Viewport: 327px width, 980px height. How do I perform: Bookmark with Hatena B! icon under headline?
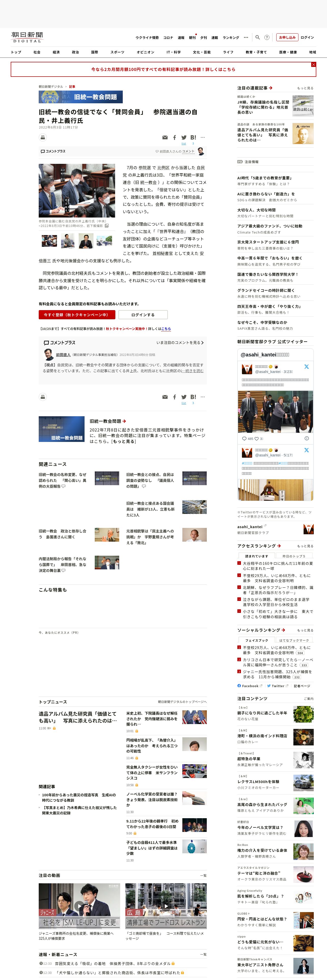193,137
